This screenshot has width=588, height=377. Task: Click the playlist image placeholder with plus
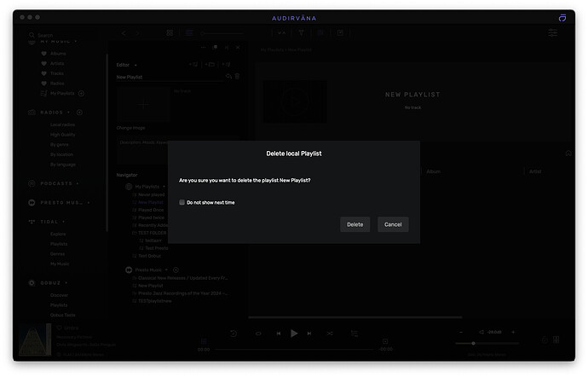tap(143, 105)
